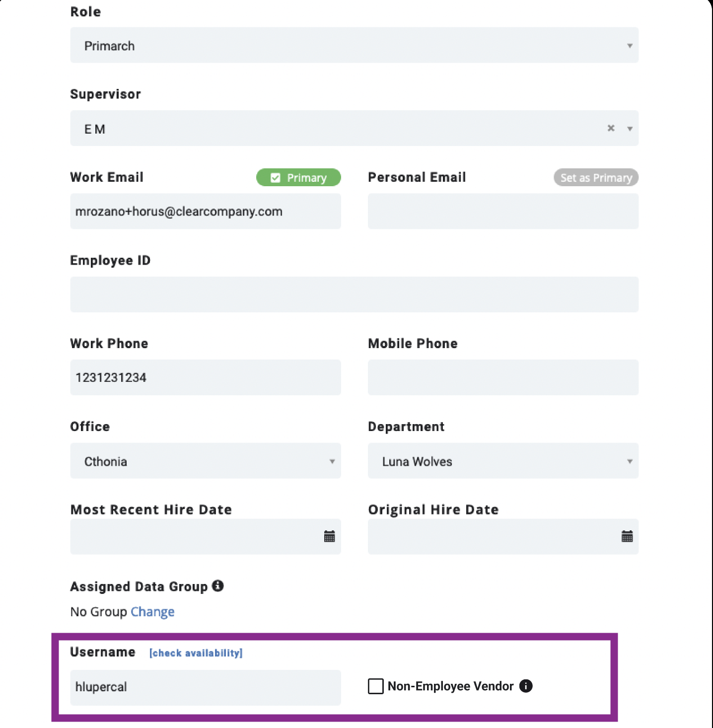Clear the Supervisor selection with the x icon
The height and width of the screenshot is (728, 713).
611,128
